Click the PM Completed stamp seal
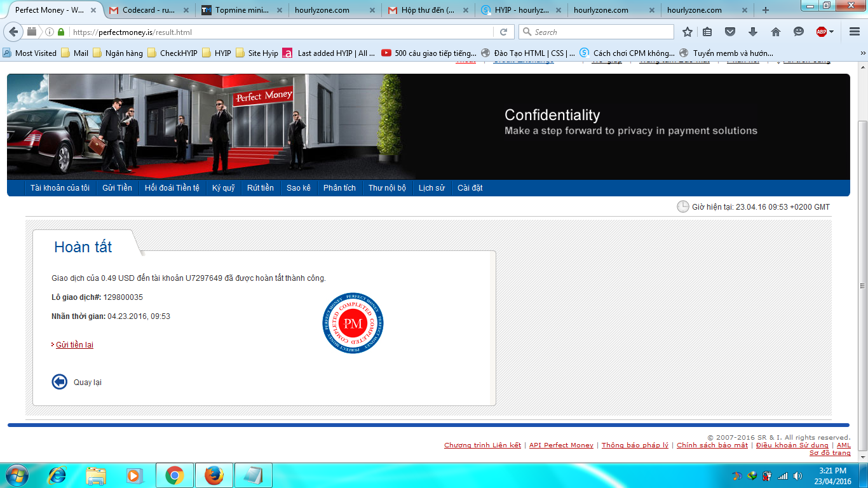The height and width of the screenshot is (488, 868). 353,323
